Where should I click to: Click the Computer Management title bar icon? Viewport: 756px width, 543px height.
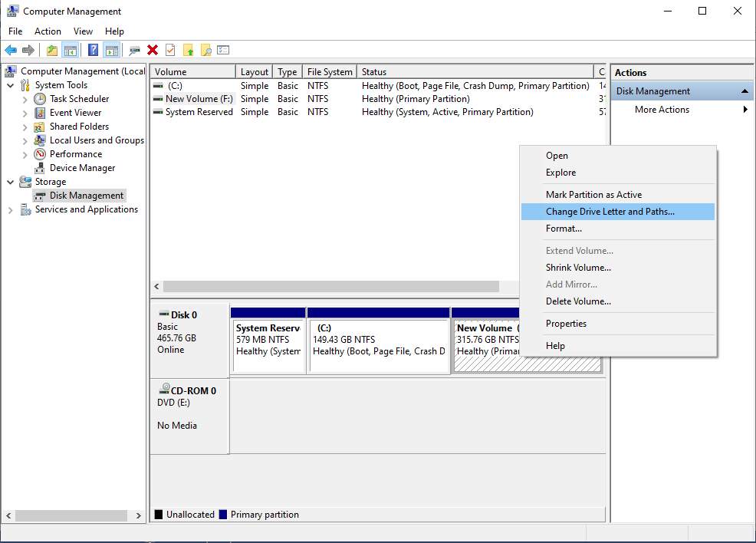pos(13,11)
